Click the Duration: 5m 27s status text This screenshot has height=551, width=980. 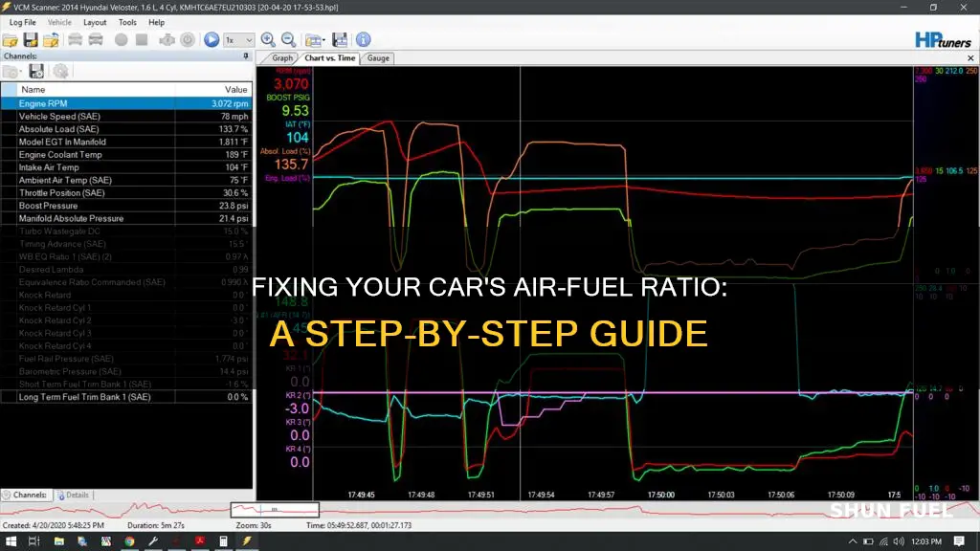pos(156,525)
